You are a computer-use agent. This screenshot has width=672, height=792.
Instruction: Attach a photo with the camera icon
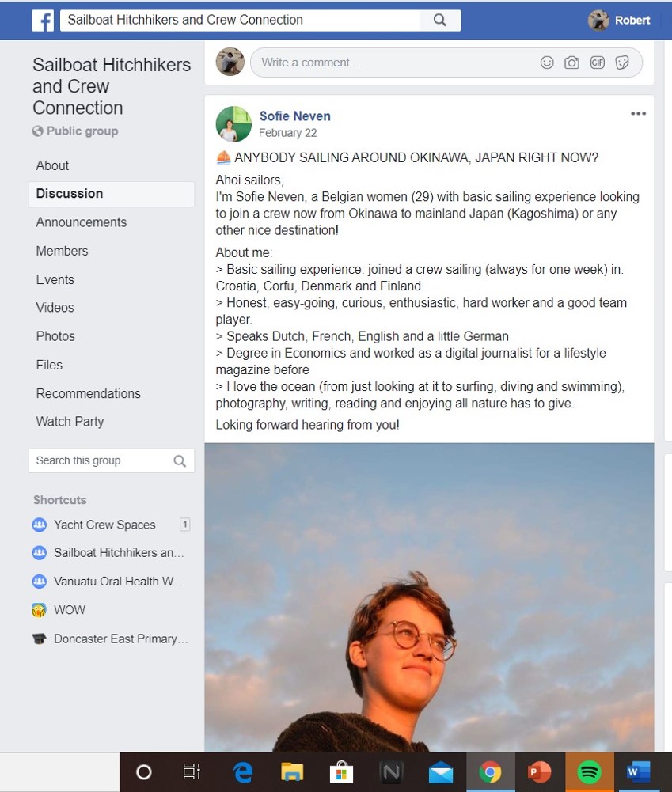pos(571,63)
